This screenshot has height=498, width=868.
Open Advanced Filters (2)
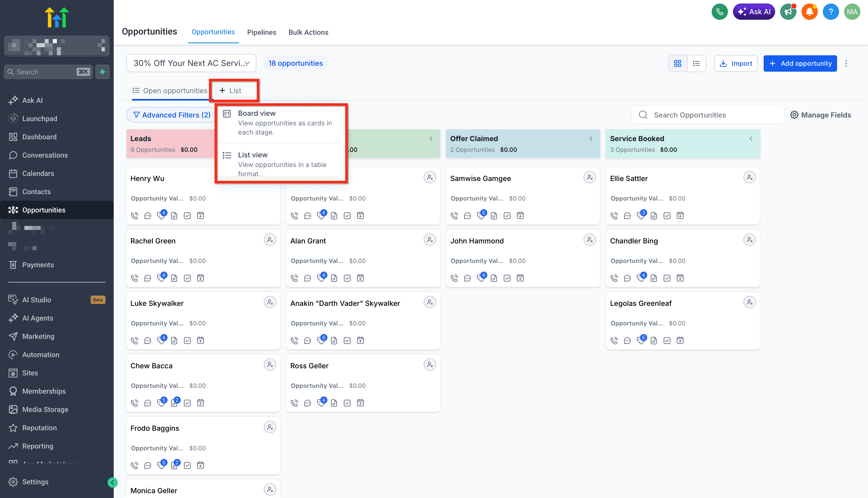pyautogui.click(x=171, y=115)
